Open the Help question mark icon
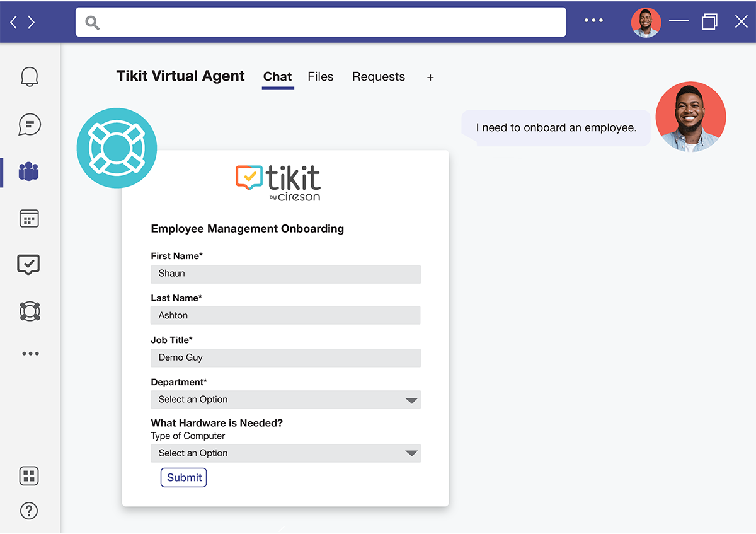 pyautogui.click(x=29, y=511)
